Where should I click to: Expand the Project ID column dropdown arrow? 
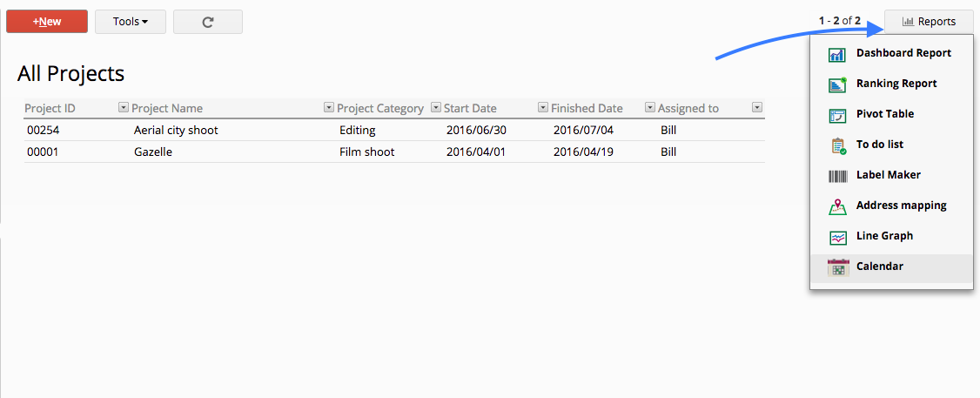pyautogui.click(x=123, y=108)
